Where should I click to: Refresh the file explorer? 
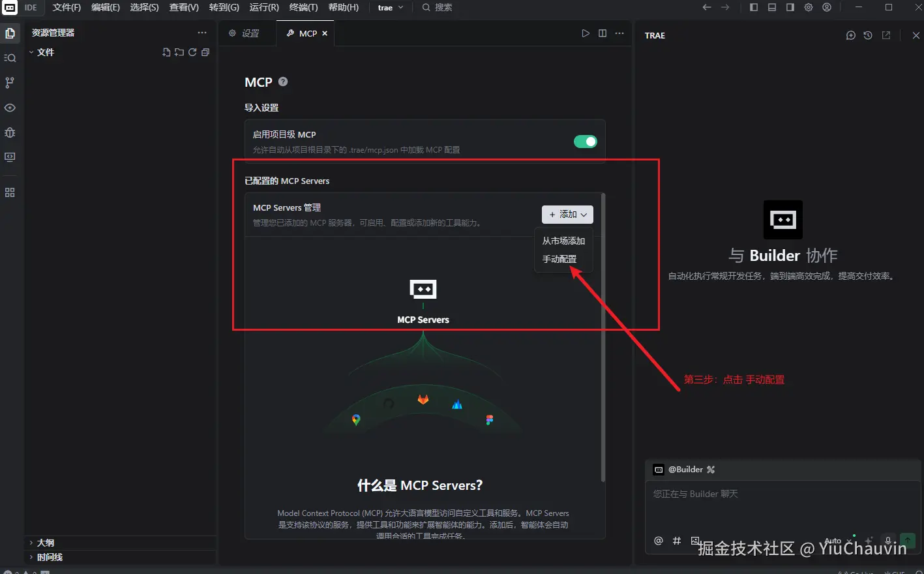tap(192, 52)
